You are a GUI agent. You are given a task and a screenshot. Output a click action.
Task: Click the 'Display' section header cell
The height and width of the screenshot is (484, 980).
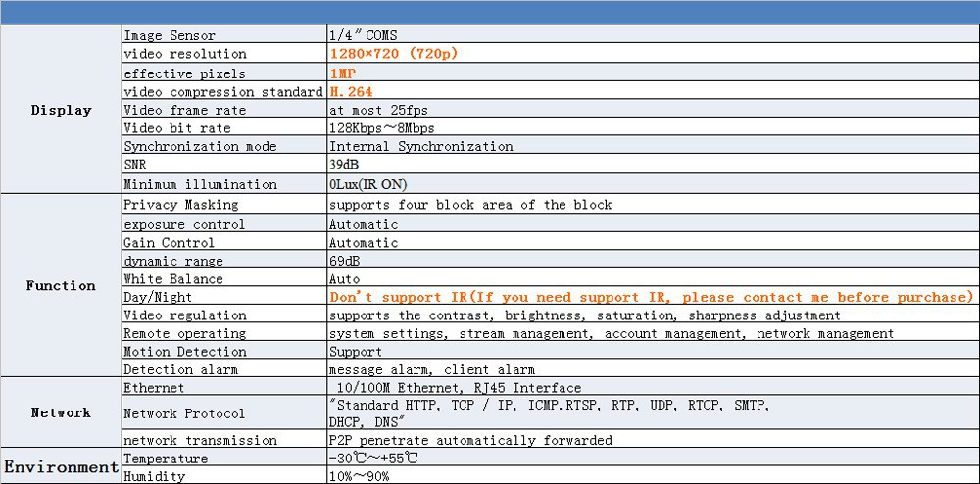click(x=61, y=110)
